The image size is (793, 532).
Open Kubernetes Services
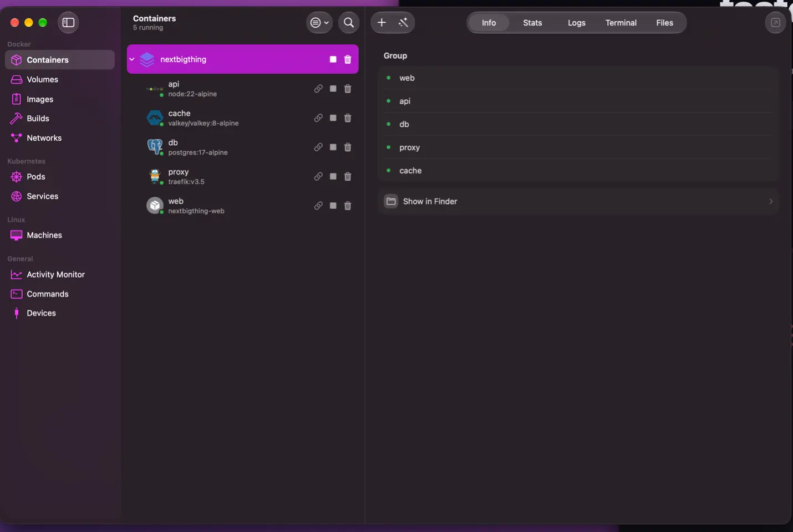click(60, 196)
